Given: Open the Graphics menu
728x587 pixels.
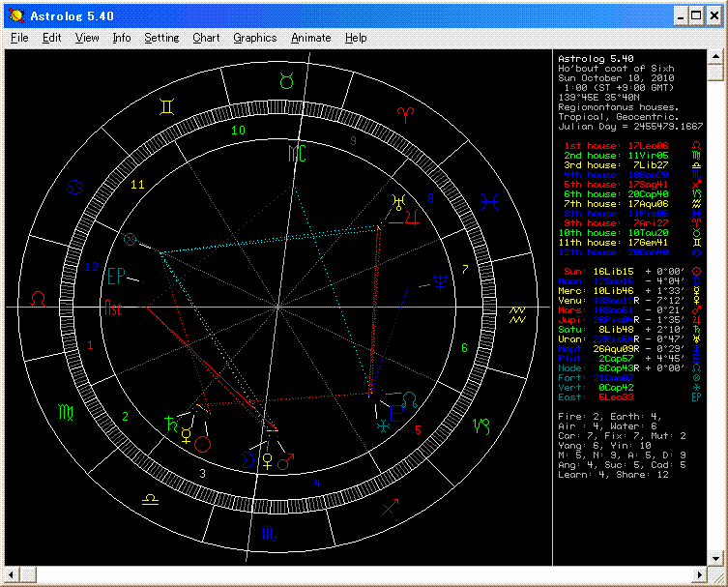Looking at the screenshot, I should point(254,38).
